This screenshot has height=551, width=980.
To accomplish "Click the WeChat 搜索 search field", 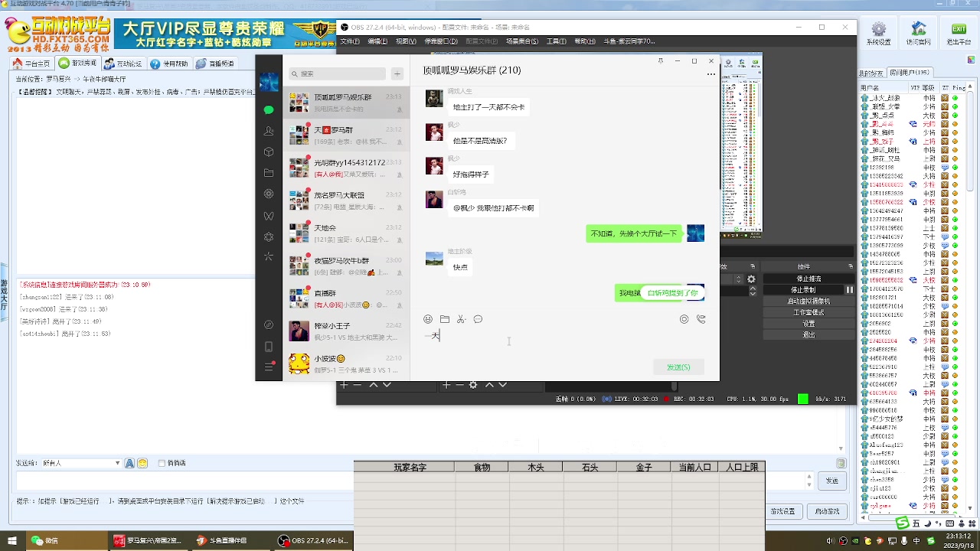I will 337,73.
